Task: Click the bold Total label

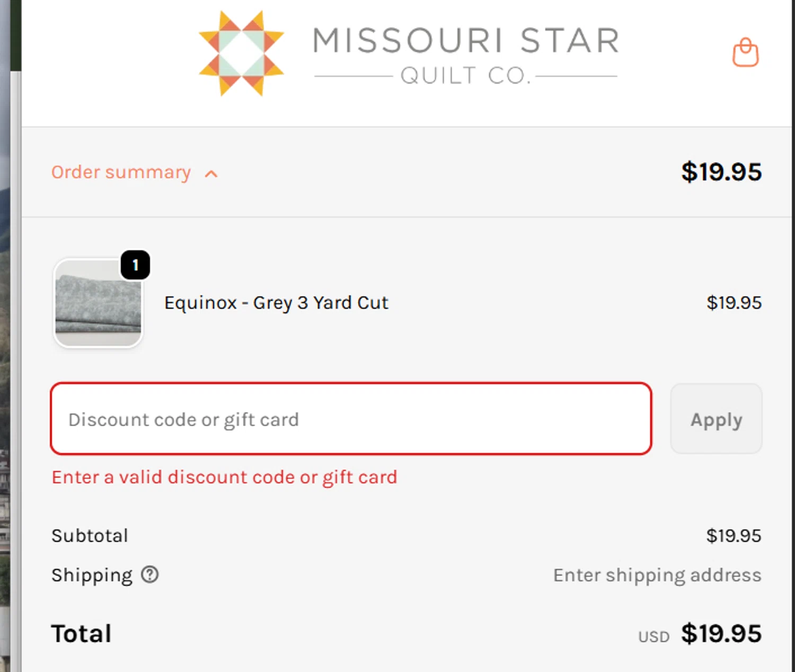Action: [82, 634]
